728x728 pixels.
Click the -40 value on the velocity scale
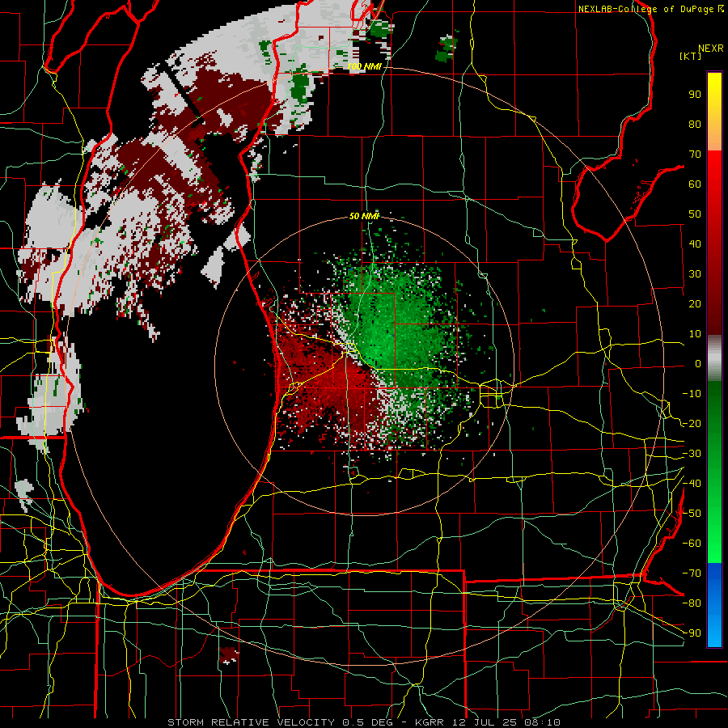[692, 484]
